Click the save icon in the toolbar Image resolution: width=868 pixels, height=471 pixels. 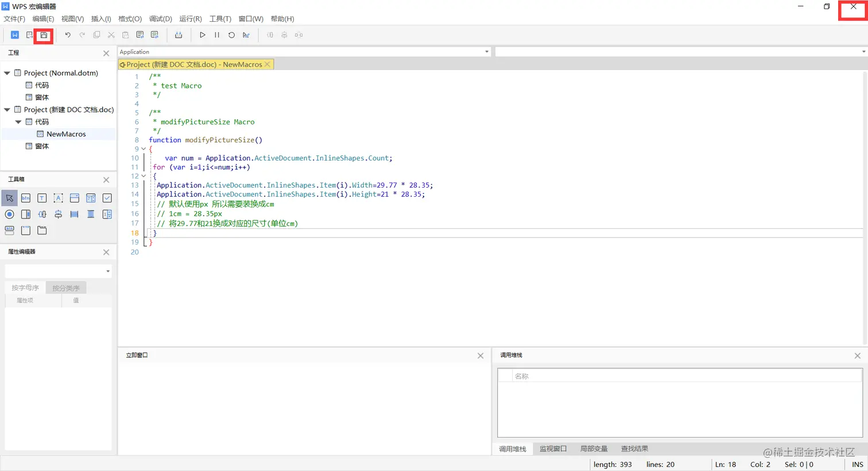pos(44,35)
